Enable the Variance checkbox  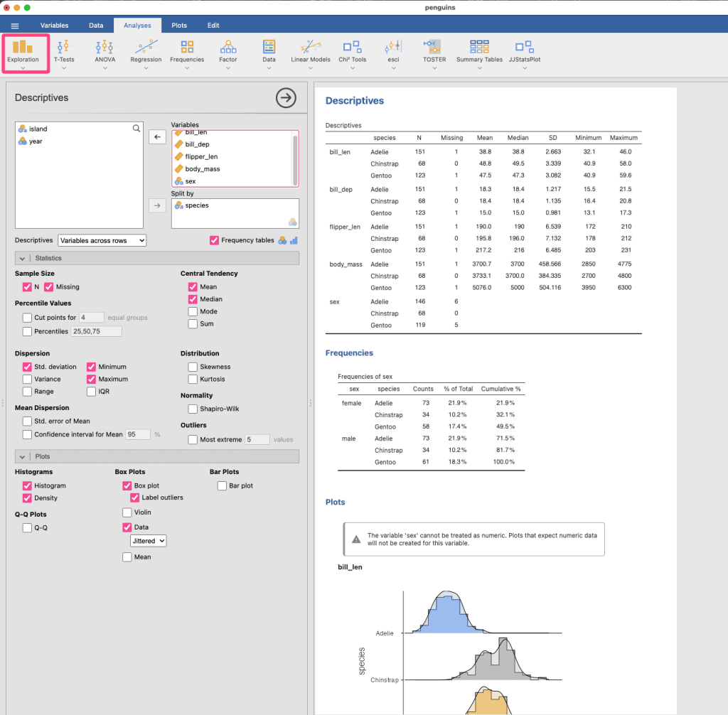[x=28, y=380]
